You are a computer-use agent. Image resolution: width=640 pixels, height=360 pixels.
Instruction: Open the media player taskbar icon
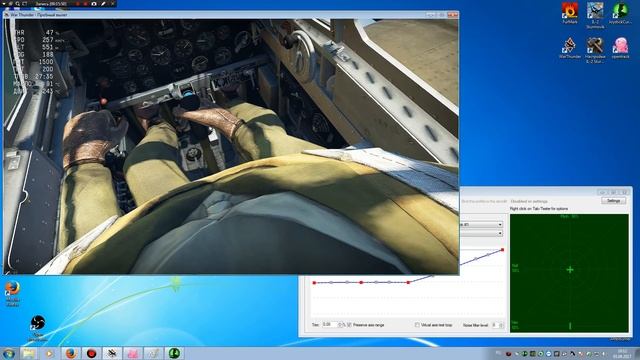(49, 353)
